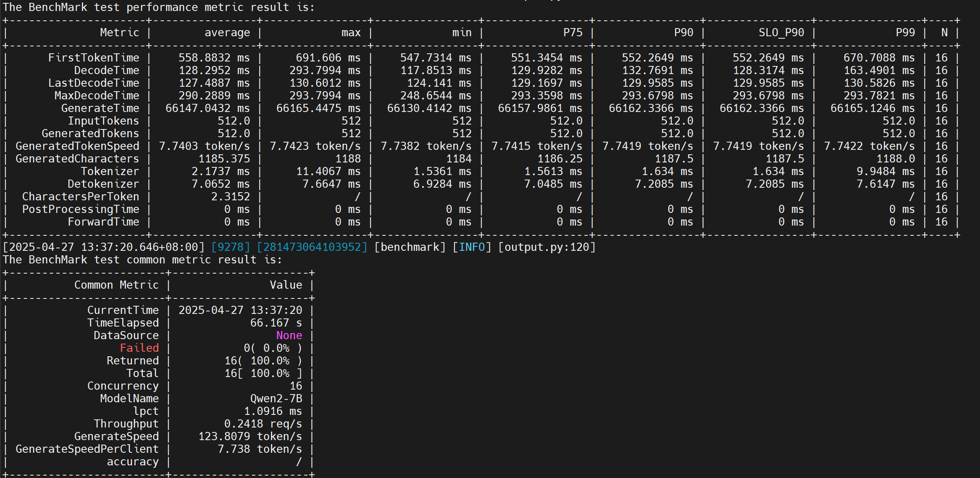Click the MaxDecodeTime min value 248.6544 ms

click(436, 96)
